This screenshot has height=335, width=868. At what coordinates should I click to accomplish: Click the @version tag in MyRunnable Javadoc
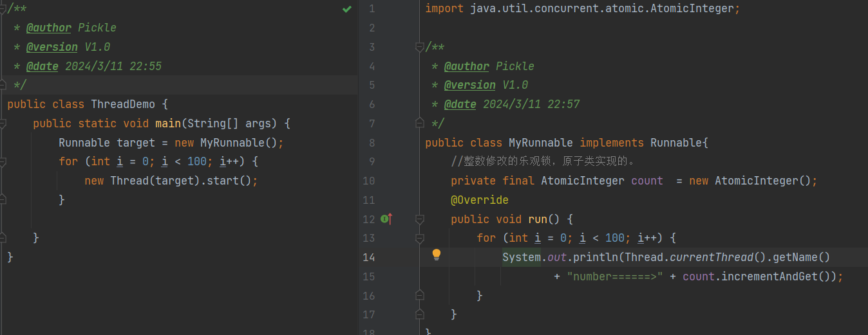click(470, 86)
